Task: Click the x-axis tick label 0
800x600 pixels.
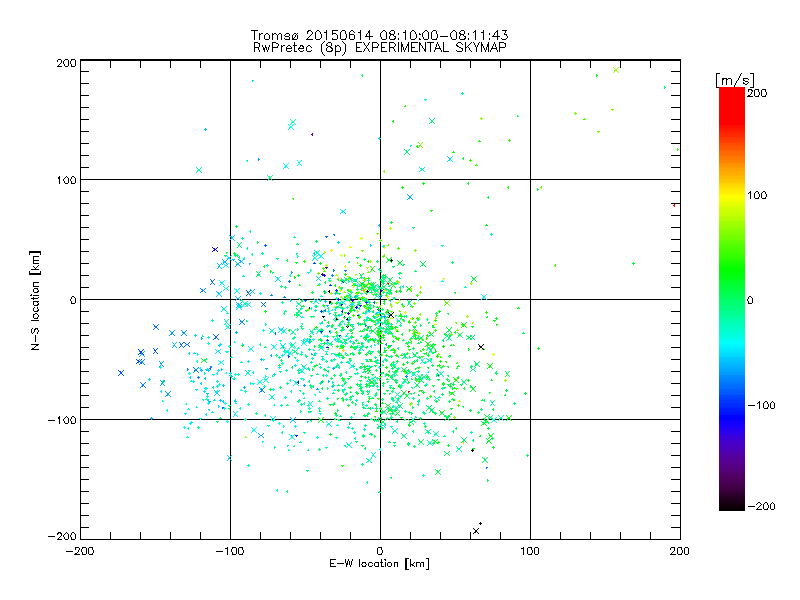Action: (x=380, y=551)
